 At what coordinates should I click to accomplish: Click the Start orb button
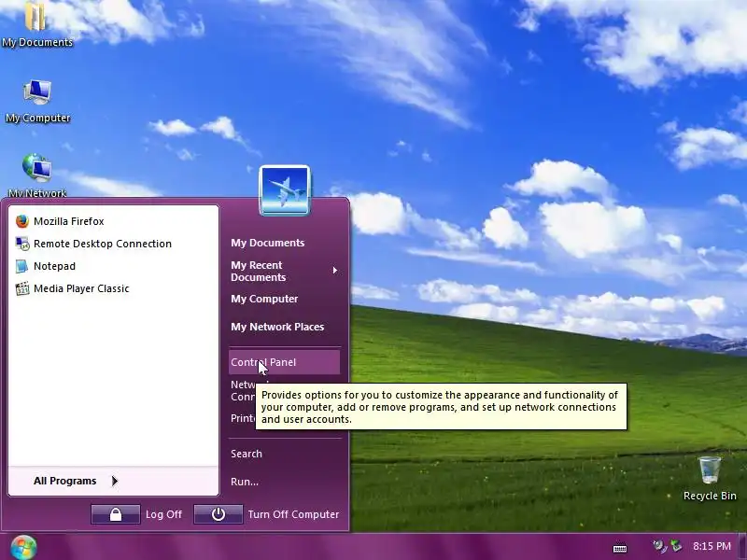(x=23, y=547)
